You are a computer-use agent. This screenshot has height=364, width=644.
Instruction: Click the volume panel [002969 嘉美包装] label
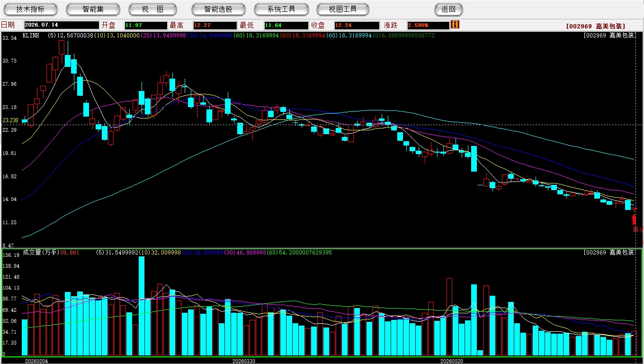609,253
